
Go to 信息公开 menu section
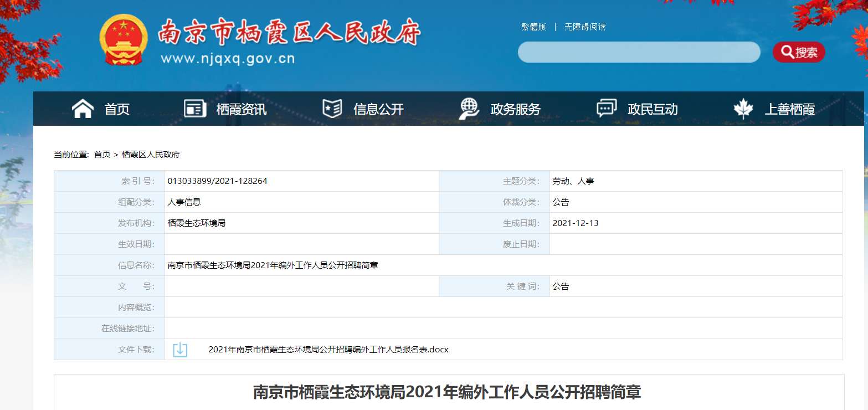(x=378, y=109)
